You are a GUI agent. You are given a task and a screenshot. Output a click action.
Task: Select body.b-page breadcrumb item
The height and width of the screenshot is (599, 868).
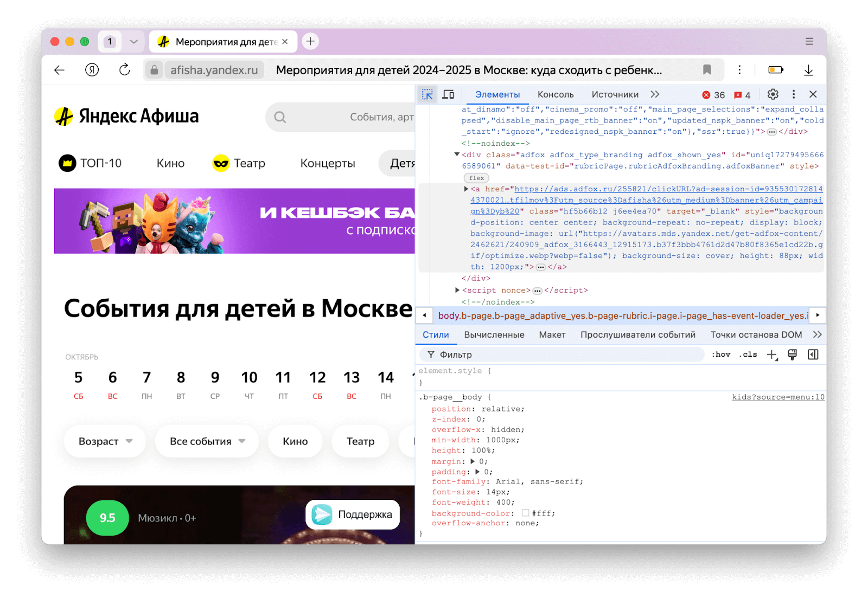623,315
